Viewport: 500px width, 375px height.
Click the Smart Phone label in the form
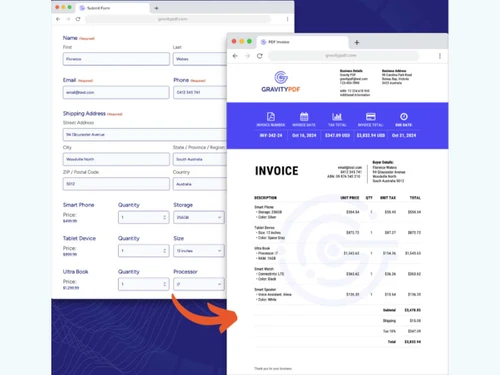(79, 205)
